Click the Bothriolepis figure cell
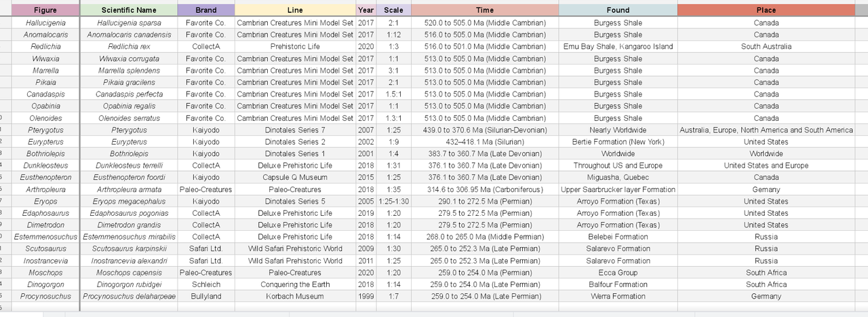Screen dimensions: 868x317 tap(45, 153)
